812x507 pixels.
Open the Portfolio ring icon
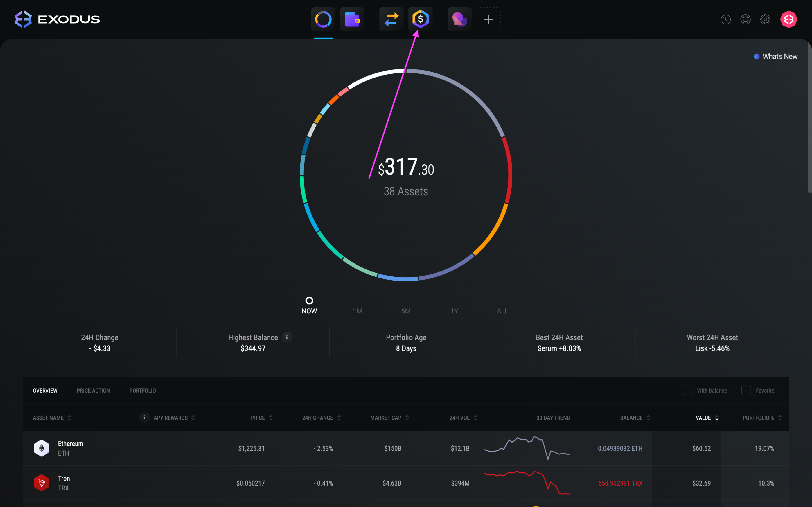pyautogui.click(x=323, y=19)
